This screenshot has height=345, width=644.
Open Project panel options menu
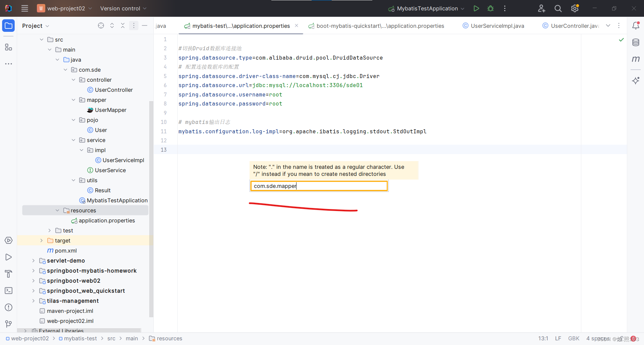[x=133, y=25]
